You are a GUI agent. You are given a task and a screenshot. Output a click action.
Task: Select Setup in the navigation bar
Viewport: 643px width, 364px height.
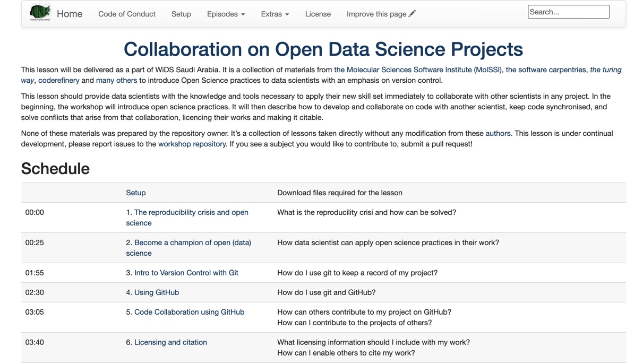point(181,14)
